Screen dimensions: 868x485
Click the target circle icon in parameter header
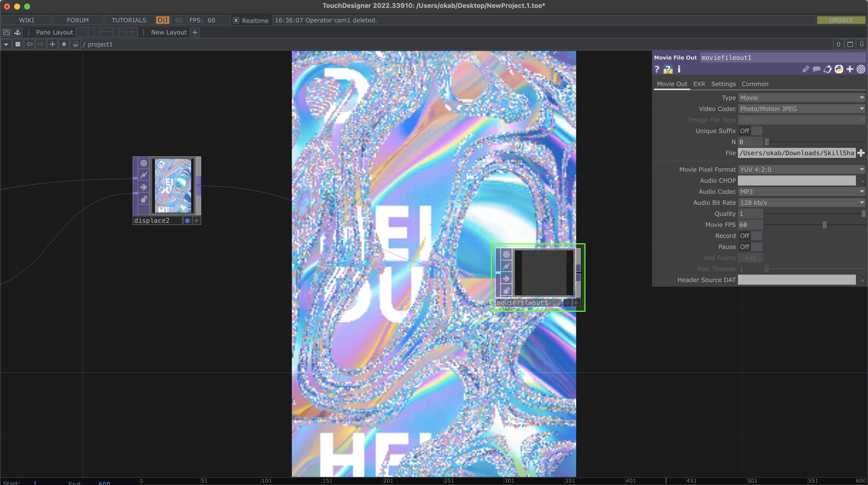coord(861,69)
